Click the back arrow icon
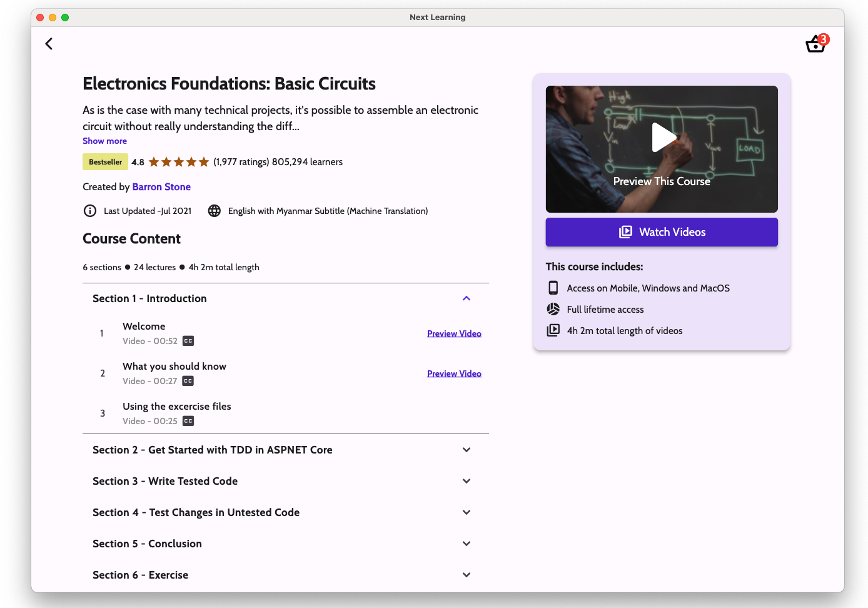This screenshot has height=608, width=868. pos(49,44)
